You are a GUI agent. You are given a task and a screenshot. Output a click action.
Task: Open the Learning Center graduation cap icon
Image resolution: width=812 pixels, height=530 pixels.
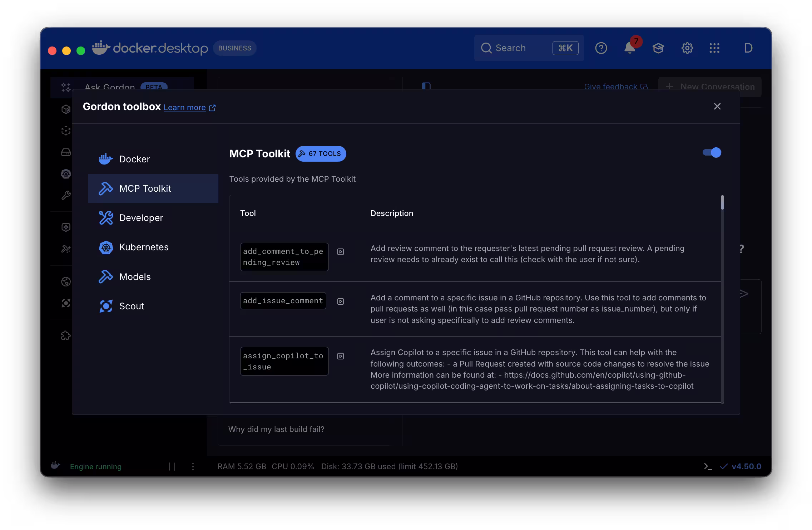658,48
